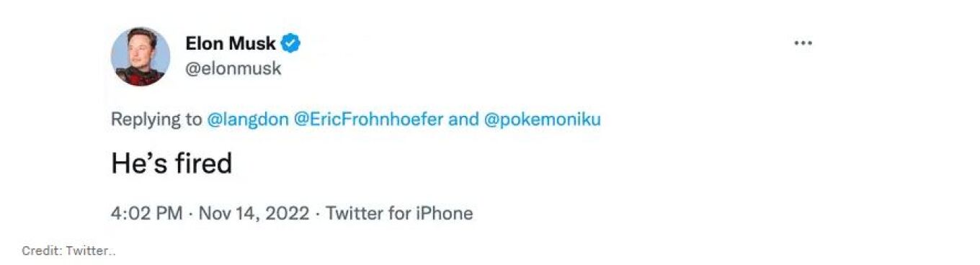Click the word "and" between the mentions
The width and height of the screenshot is (980, 265).
tap(463, 119)
